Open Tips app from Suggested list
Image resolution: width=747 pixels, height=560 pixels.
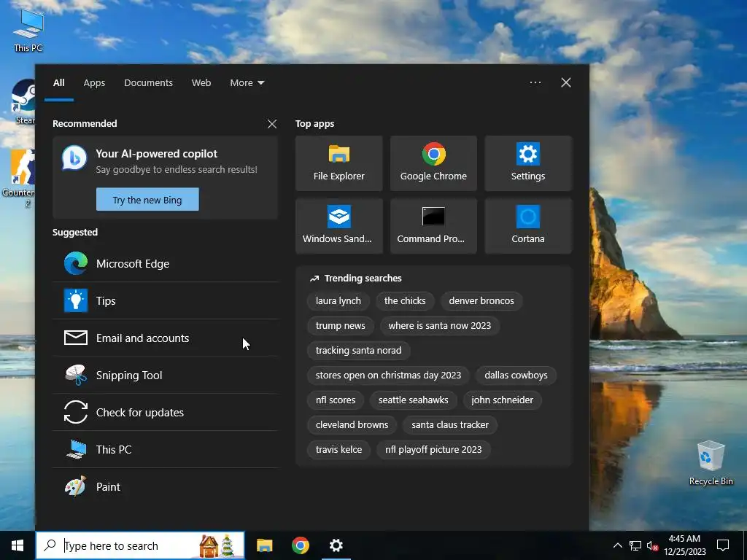click(x=166, y=301)
